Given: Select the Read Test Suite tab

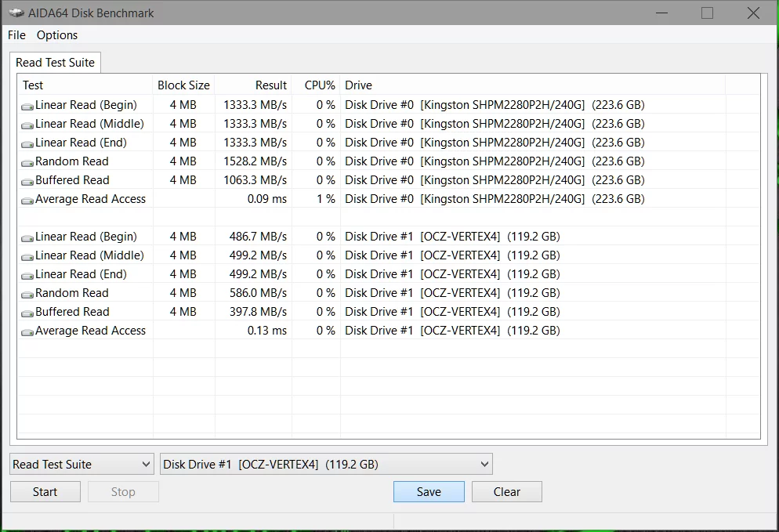Looking at the screenshot, I should [x=55, y=63].
